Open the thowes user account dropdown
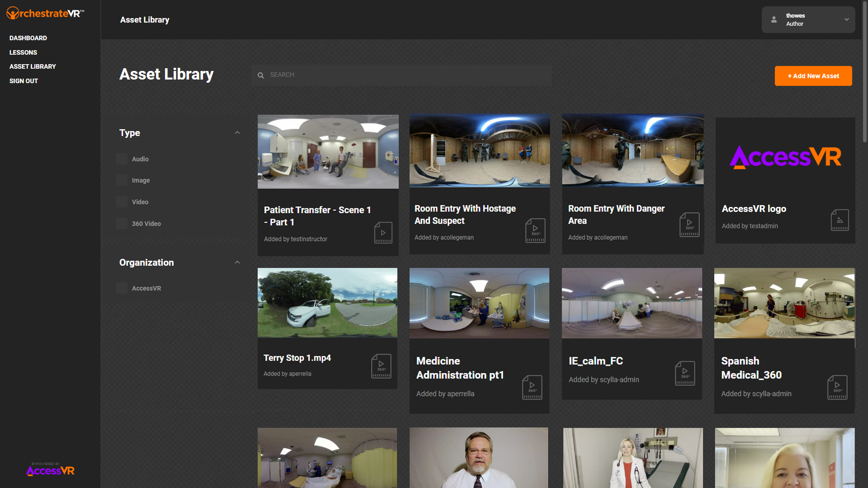The width and height of the screenshot is (868, 488). point(808,19)
